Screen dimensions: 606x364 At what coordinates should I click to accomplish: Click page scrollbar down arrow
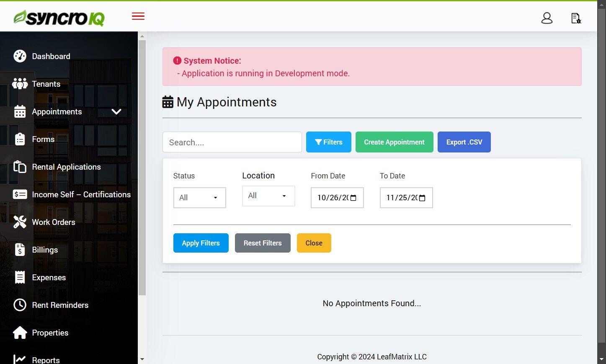click(x=602, y=359)
